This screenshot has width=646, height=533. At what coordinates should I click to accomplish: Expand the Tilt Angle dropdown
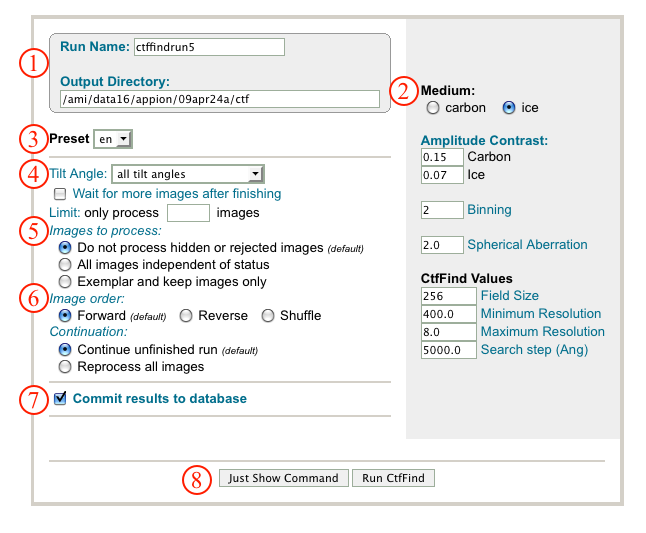tap(187, 174)
